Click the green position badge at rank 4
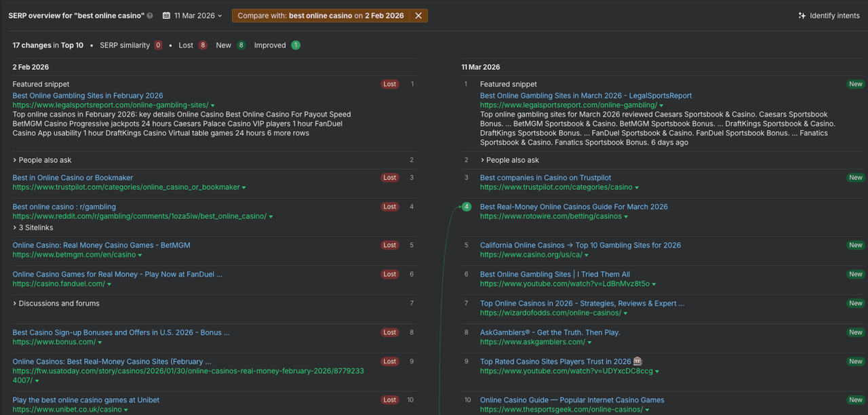Image resolution: width=868 pixels, height=415 pixels. pyautogui.click(x=466, y=207)
